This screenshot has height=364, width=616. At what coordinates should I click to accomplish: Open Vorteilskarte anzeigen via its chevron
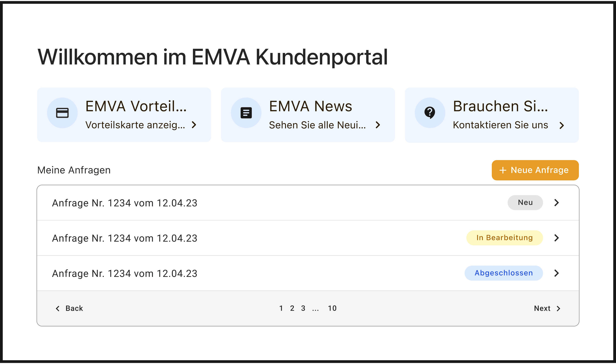[194, 125]
